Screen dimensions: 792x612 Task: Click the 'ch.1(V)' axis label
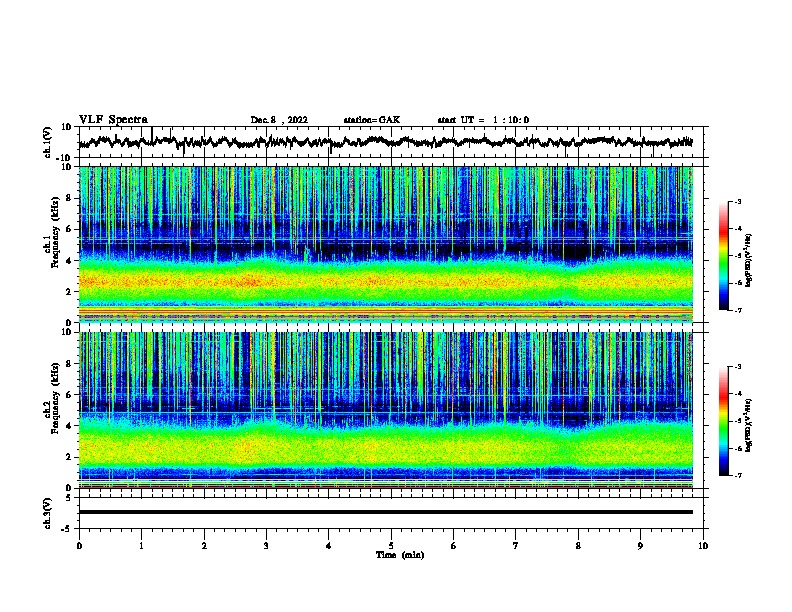pos(48,142)
